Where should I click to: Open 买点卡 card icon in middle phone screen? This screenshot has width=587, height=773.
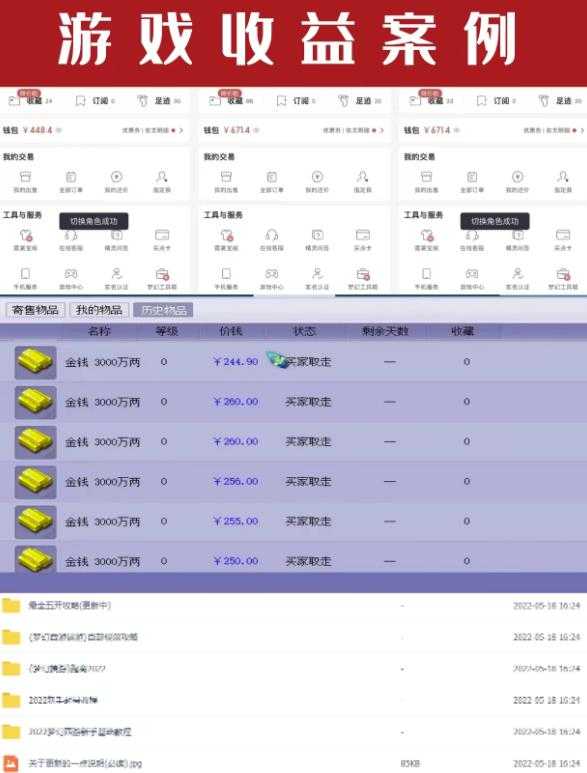(x=363, y=235)
